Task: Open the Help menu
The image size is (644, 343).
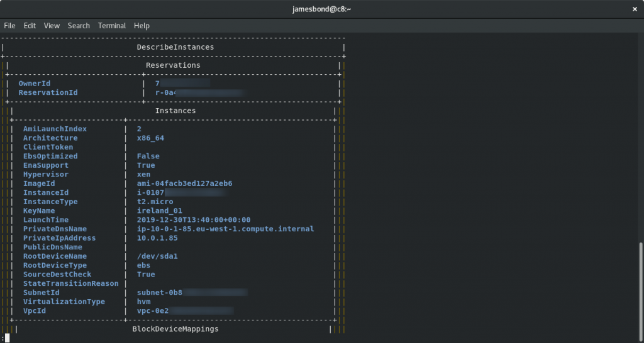Action: coord(142,25)
